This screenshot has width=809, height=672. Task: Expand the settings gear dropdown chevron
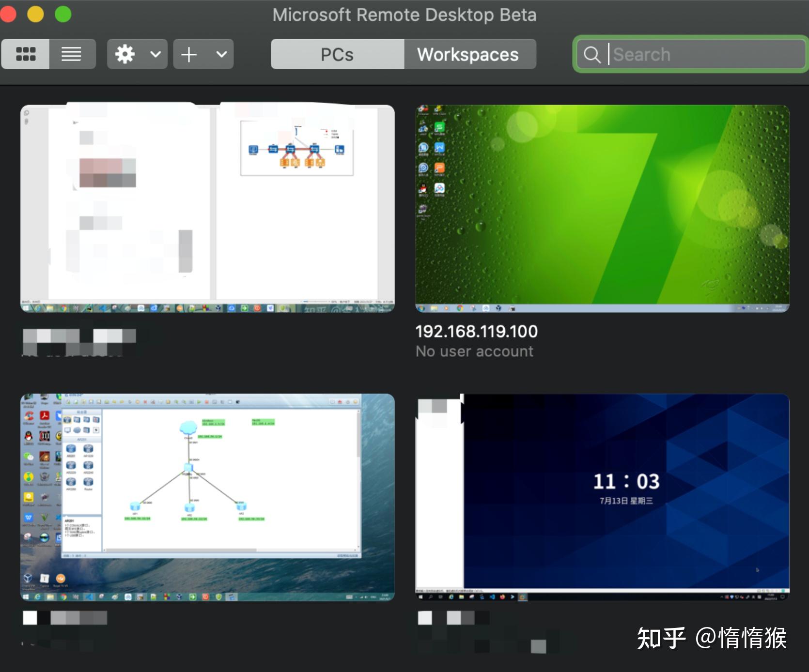(x=155, y=54)
